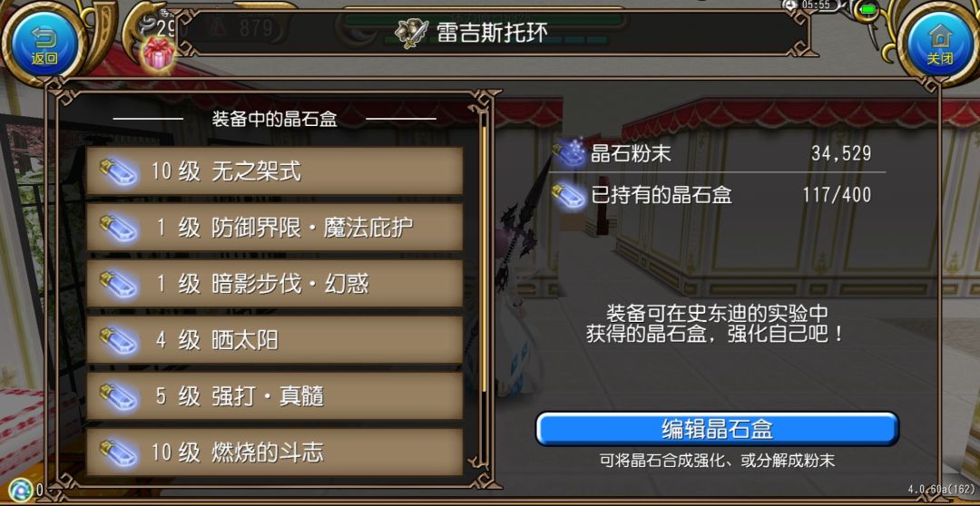Click the crystal icon beside 燃烧的斗志
The height and width of the screenshot is (506, 980).
(x=118, y=452)
